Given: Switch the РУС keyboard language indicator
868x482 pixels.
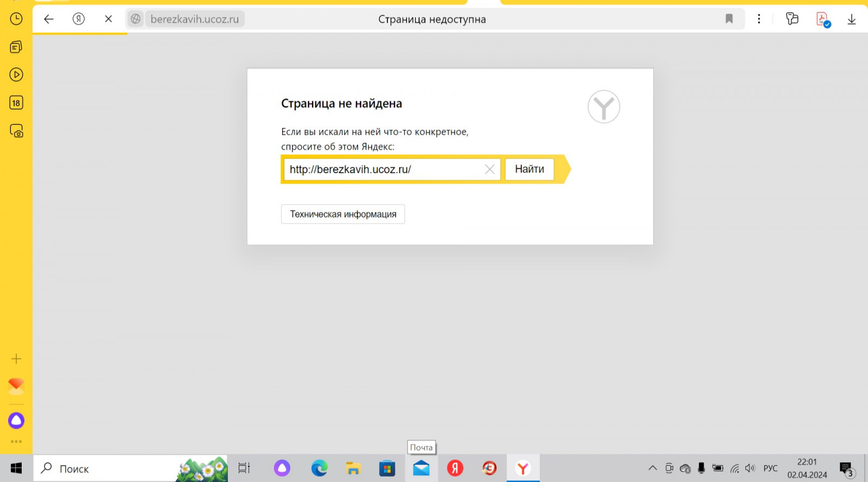Looking at the screenshot, I should pos(770,468).
